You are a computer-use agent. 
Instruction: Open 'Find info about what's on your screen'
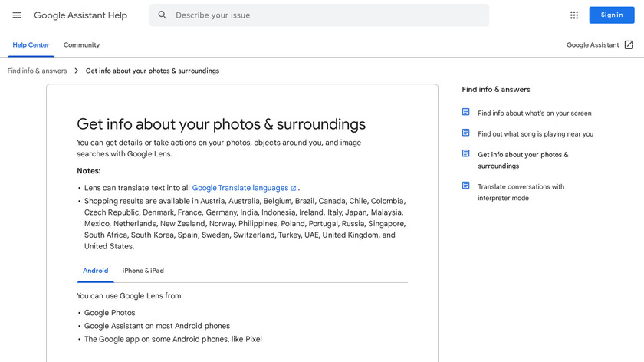pos(534,113)
